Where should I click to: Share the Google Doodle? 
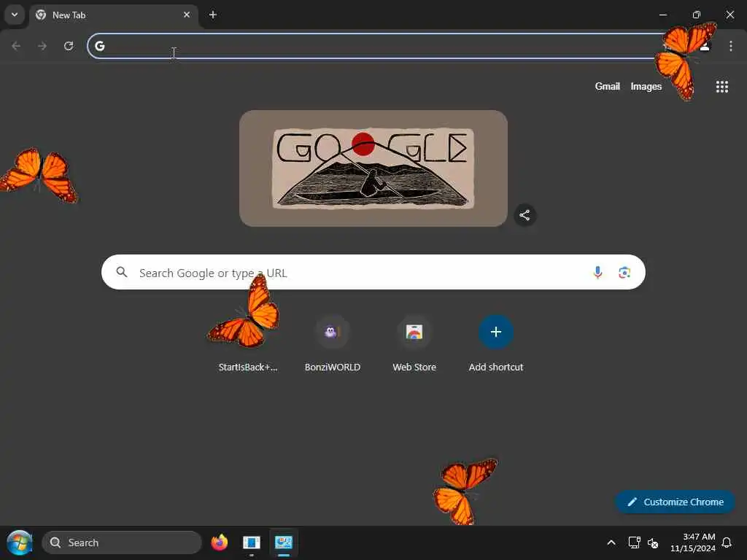525,215
